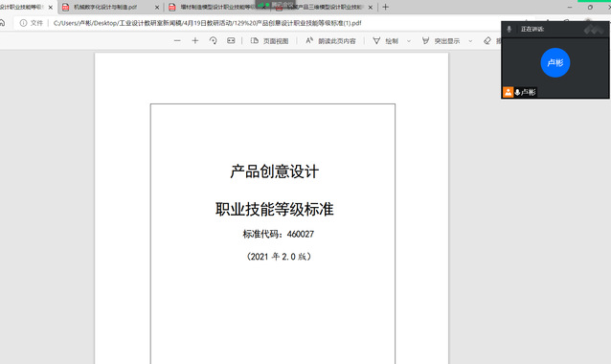The image size is (611, 364).
Task: Click the fit-to-page icon
Action: (x=231, y=40)
